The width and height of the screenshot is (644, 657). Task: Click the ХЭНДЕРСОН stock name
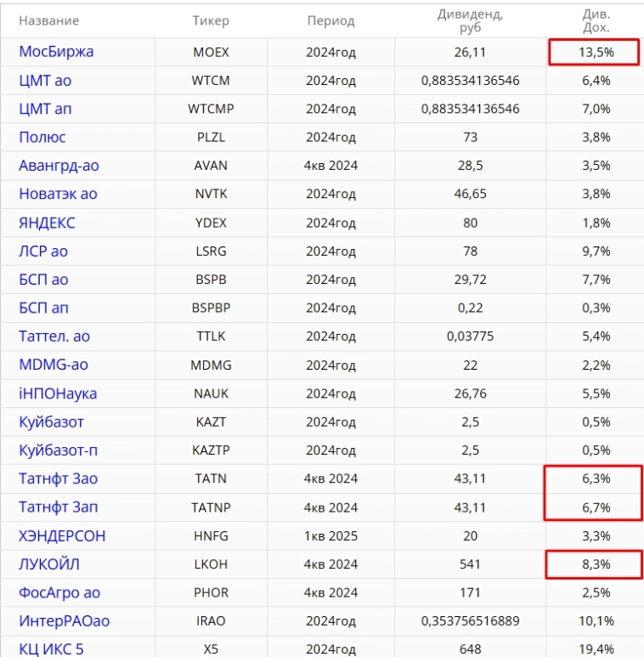[x=62, y=535]
